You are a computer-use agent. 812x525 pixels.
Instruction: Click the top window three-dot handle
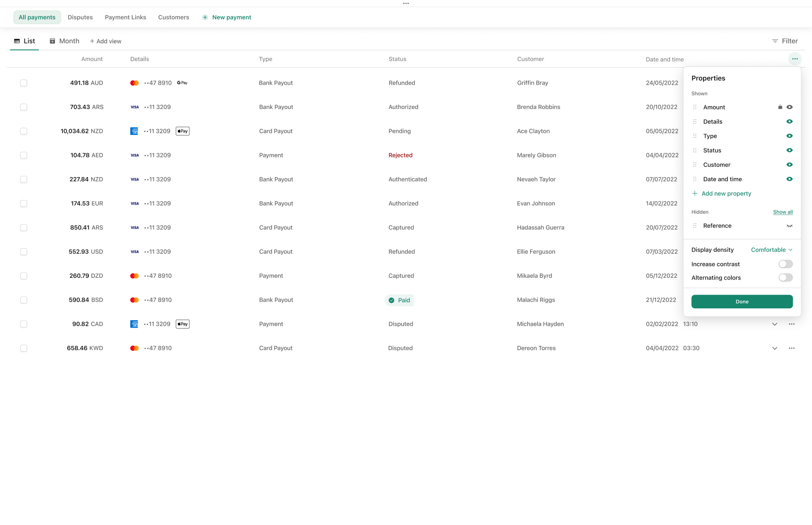[406, 3]
